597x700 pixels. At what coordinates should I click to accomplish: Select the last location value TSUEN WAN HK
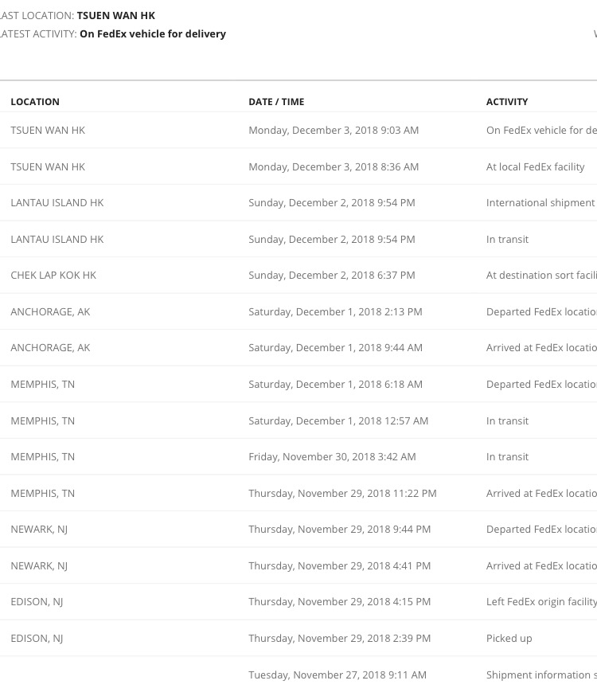pyautogui.click(x=116, y=16)
